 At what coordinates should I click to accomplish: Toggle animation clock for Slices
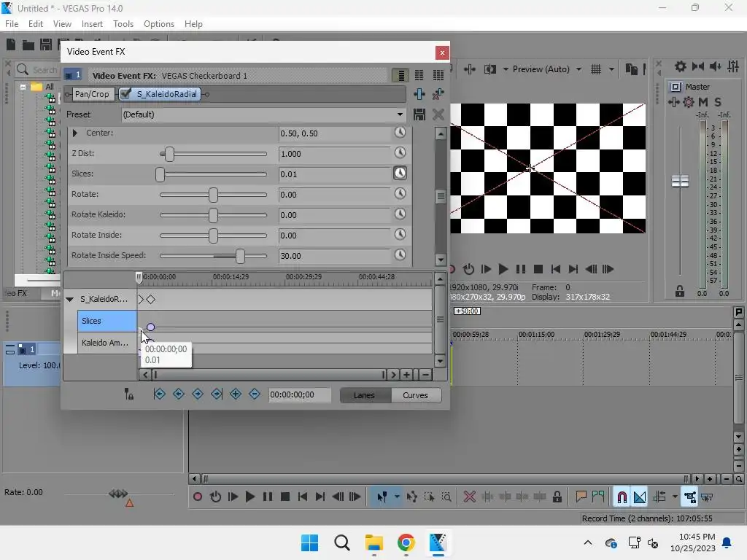point(400,174)
